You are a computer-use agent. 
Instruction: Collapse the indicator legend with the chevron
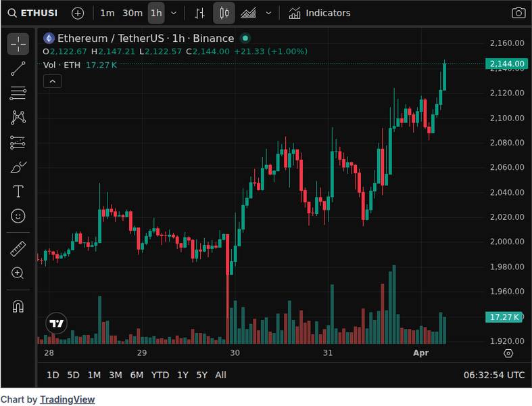[x=53, y=82]
